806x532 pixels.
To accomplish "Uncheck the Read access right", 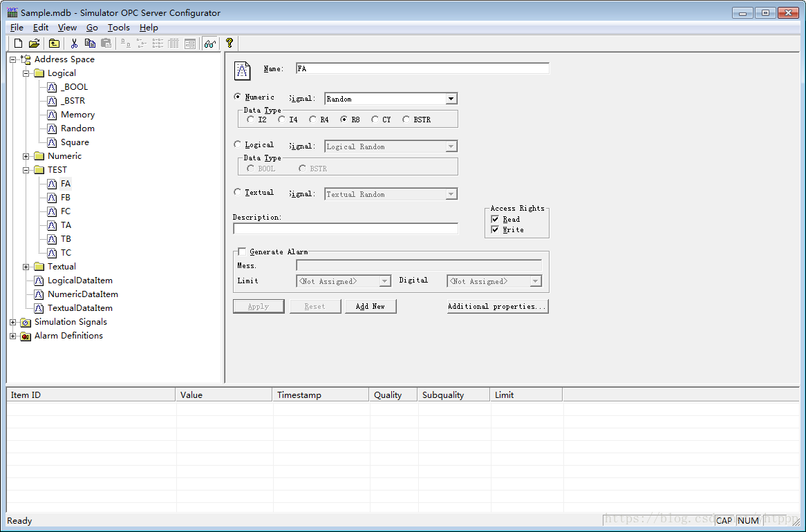I will (495, 220).
